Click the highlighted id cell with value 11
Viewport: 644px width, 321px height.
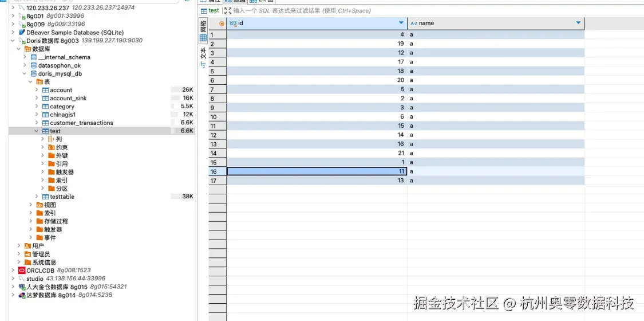pyautogui.click(x=317, y=171)
